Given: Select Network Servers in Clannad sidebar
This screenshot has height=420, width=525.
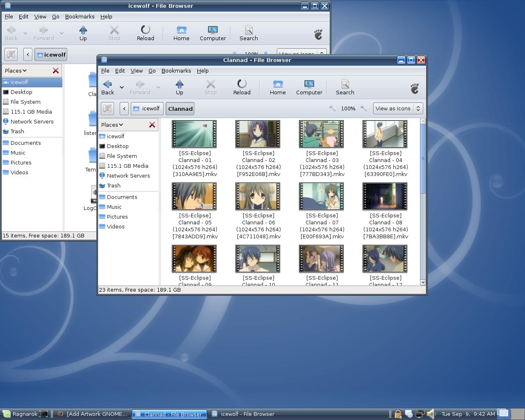Looking at the screenshot, I should 128,176.
